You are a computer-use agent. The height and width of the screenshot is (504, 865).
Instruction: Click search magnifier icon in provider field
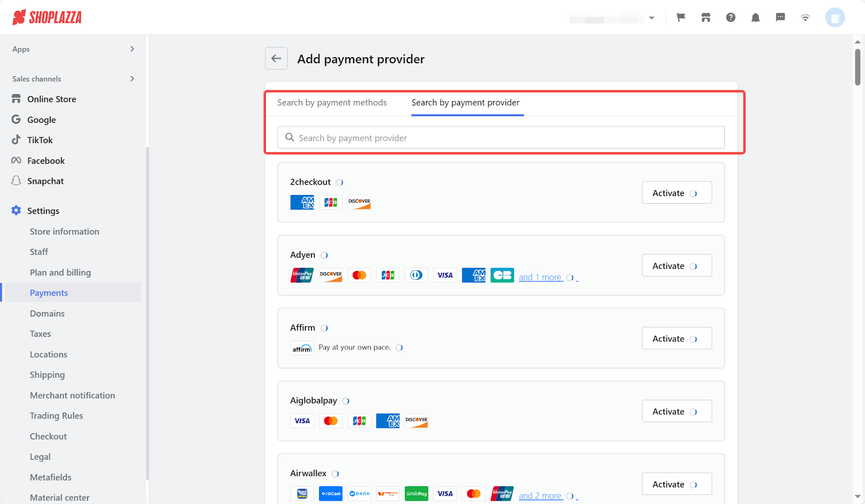coord(290,138)
